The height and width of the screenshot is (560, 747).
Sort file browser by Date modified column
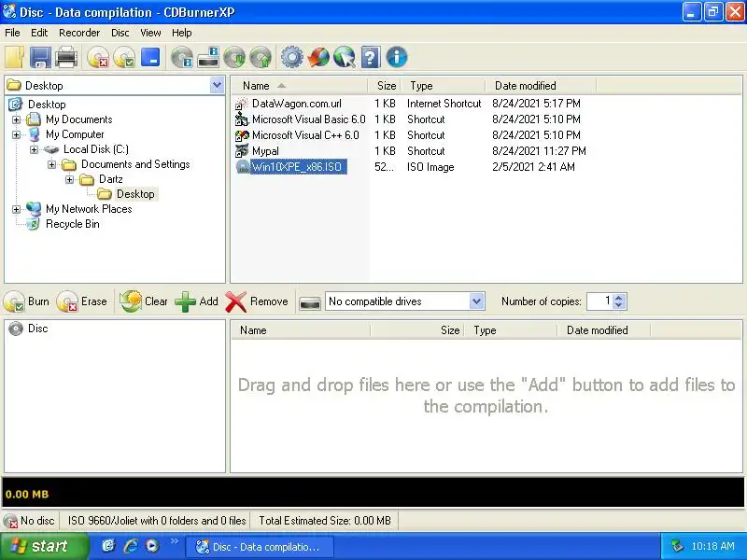point(541,86)
